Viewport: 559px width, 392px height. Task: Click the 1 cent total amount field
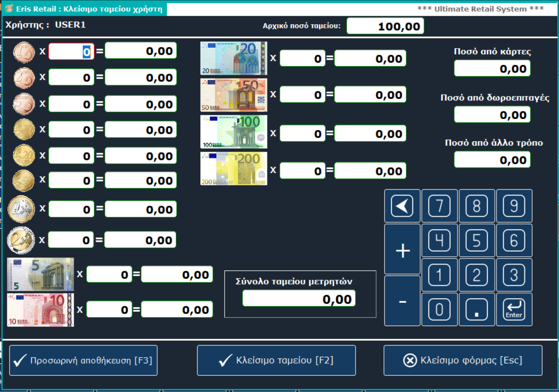click(x=141, y=51)
